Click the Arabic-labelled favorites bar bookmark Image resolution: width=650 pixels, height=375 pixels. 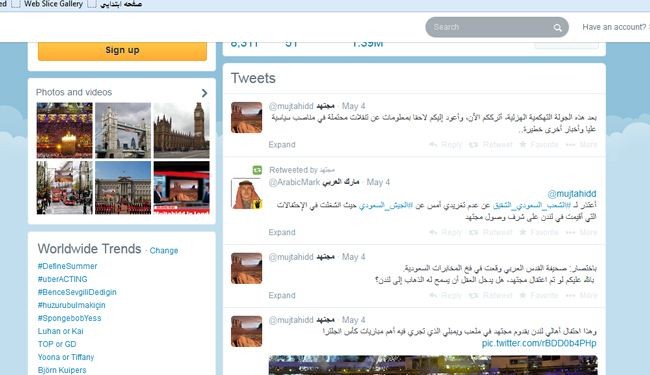pyautogui.click(x=121, y=4)
